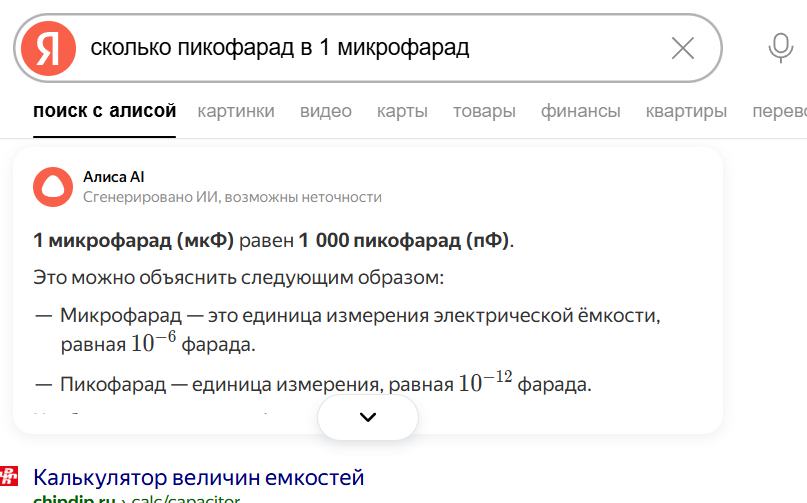
Task: Clear the search query with X
Action: pos(682,48)
